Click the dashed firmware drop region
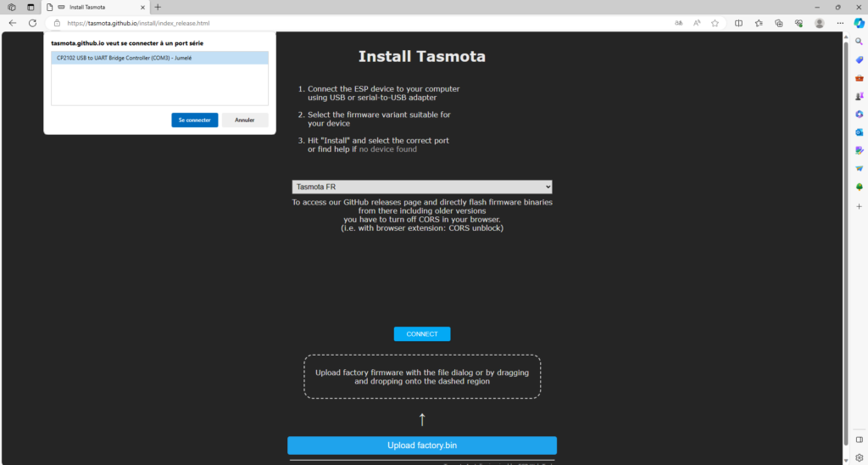868x465 pixels. coord(422,377)
